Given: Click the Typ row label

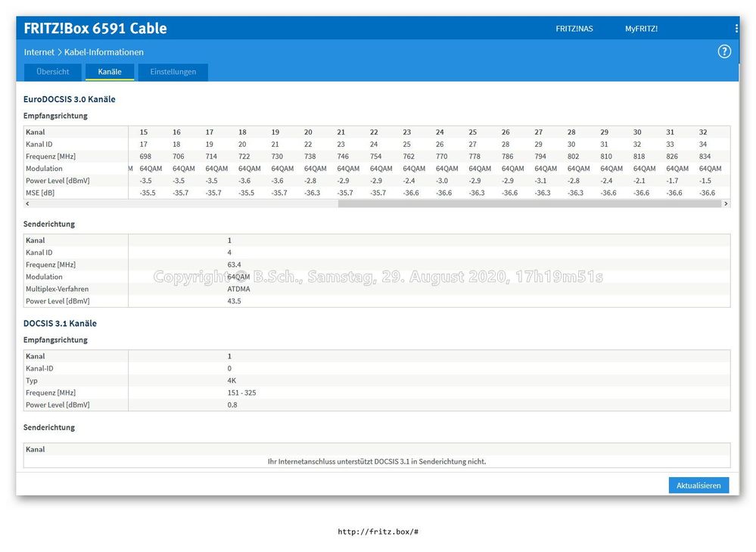Looking at the screenshot, I should [31, 380].
